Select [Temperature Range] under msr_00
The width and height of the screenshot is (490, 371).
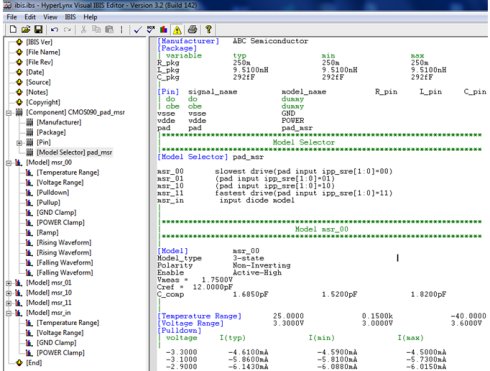pos(68,172)
